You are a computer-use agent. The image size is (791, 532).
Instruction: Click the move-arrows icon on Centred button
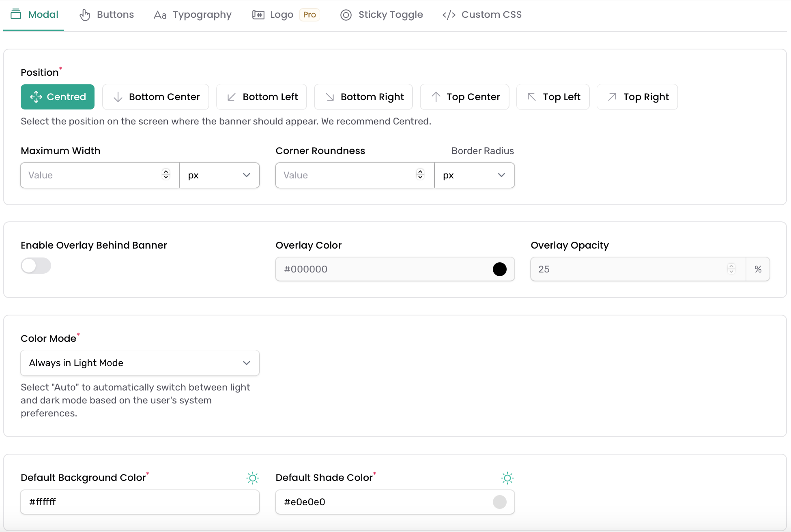coord(36,97)
